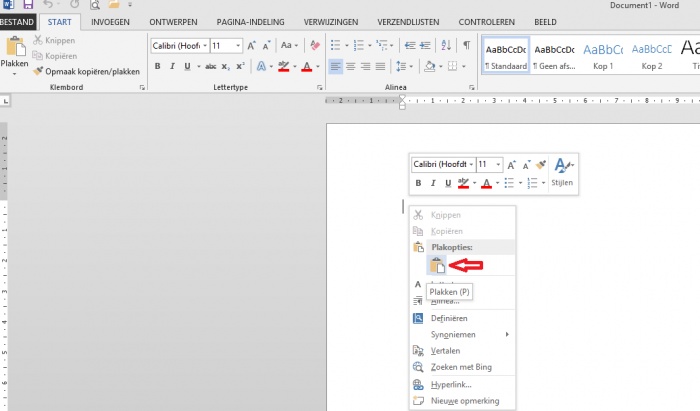Click the red font color button in ribbon
This screenshot has width=700, height=411.
pos(306,67)
